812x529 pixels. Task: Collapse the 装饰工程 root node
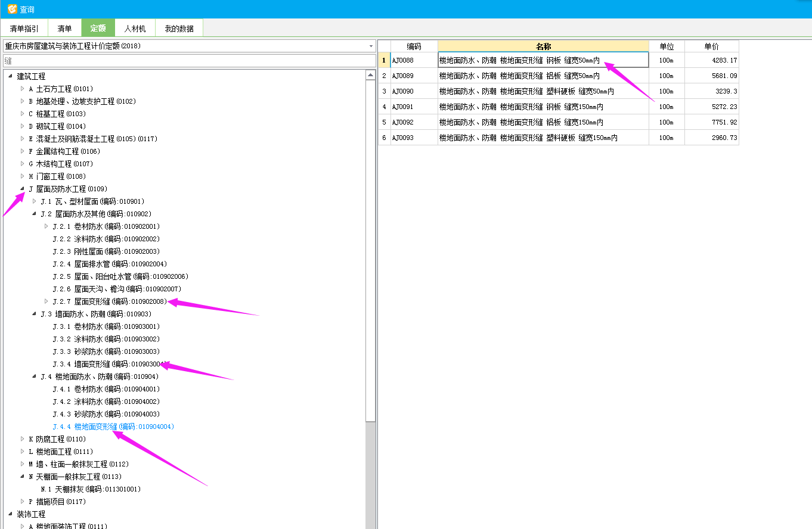(11, 514)
